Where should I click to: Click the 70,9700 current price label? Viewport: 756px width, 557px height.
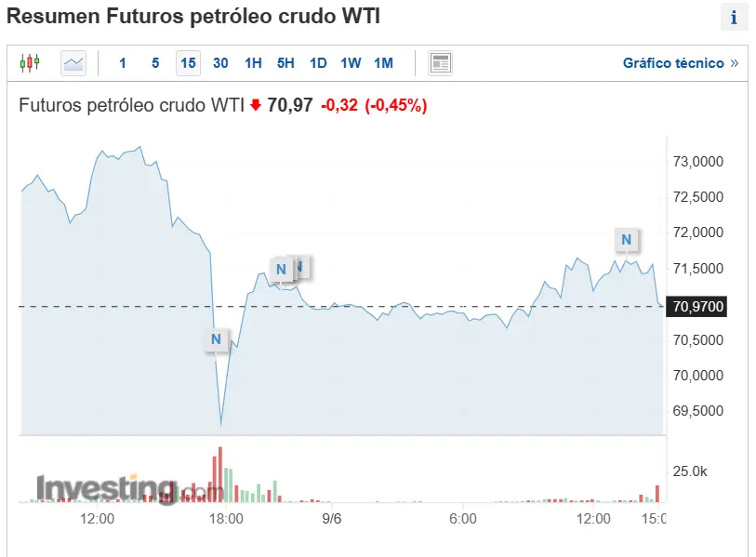(x=697, y=306)
